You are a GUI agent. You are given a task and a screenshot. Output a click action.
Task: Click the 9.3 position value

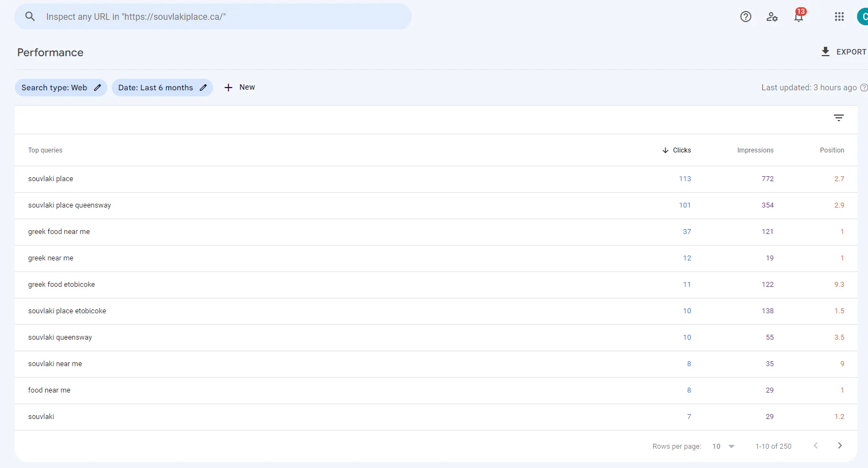[x=839, y=285]
